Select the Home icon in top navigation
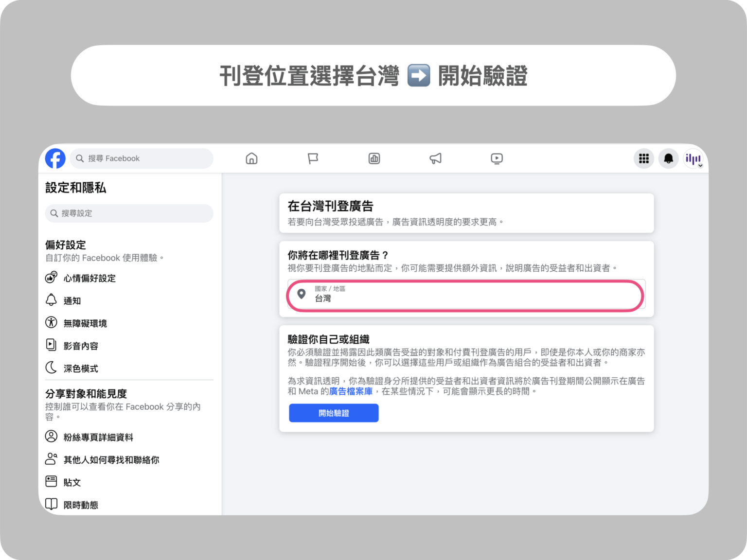The image size is (747, 560). click(251, 158)
